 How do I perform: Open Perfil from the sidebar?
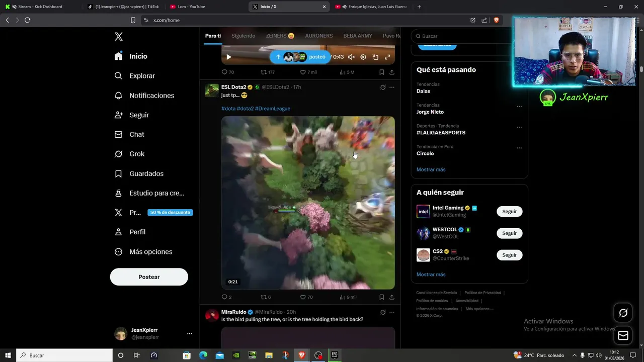[130, 232]
